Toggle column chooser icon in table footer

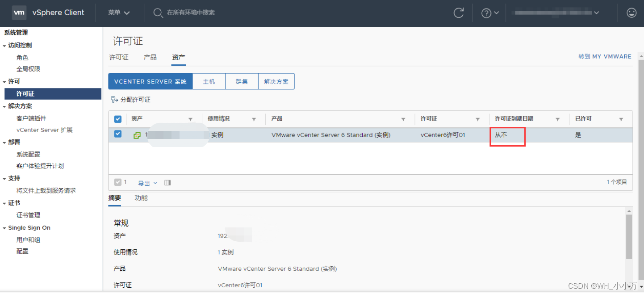pyautogui.click(x=167, y=183)
